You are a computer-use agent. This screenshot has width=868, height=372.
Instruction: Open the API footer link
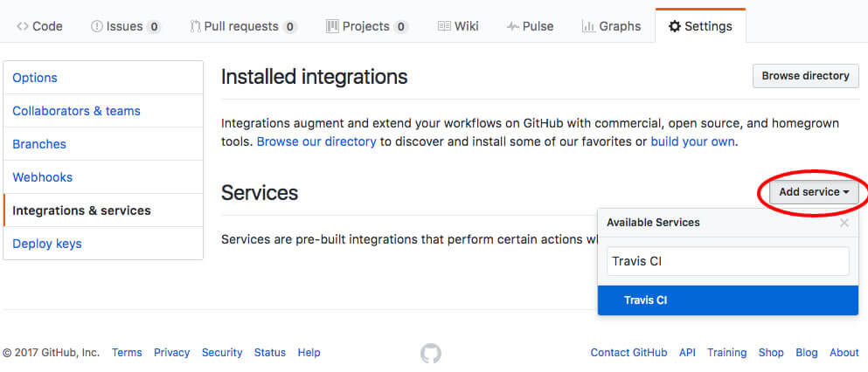tap(688, 353)
